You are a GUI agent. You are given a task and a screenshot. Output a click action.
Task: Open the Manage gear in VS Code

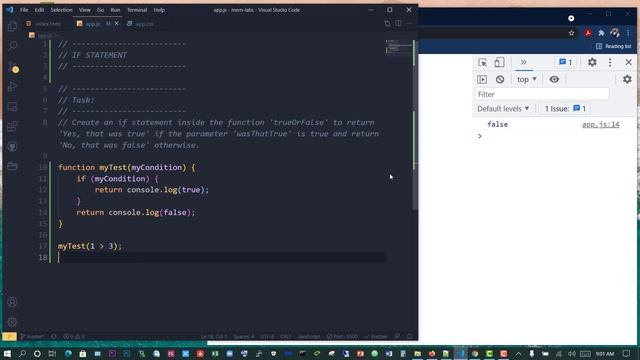(12, 322)
